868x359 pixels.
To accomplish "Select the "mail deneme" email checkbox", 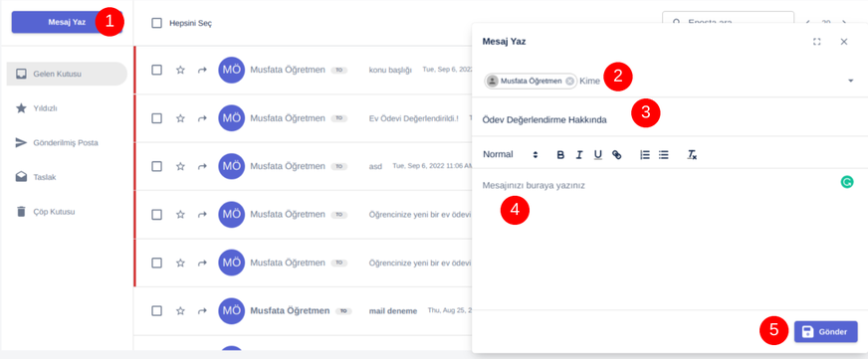I will pyautogui.click(x=156, y=311).
